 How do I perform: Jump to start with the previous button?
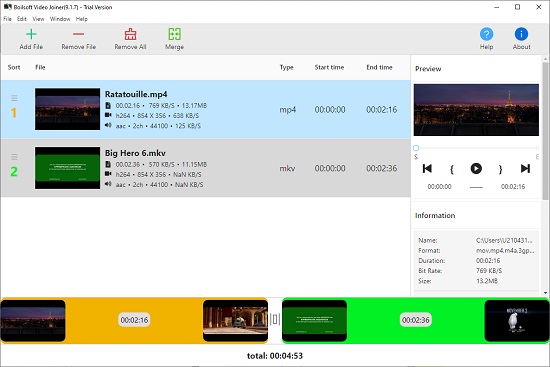click(x=427, y=169)
